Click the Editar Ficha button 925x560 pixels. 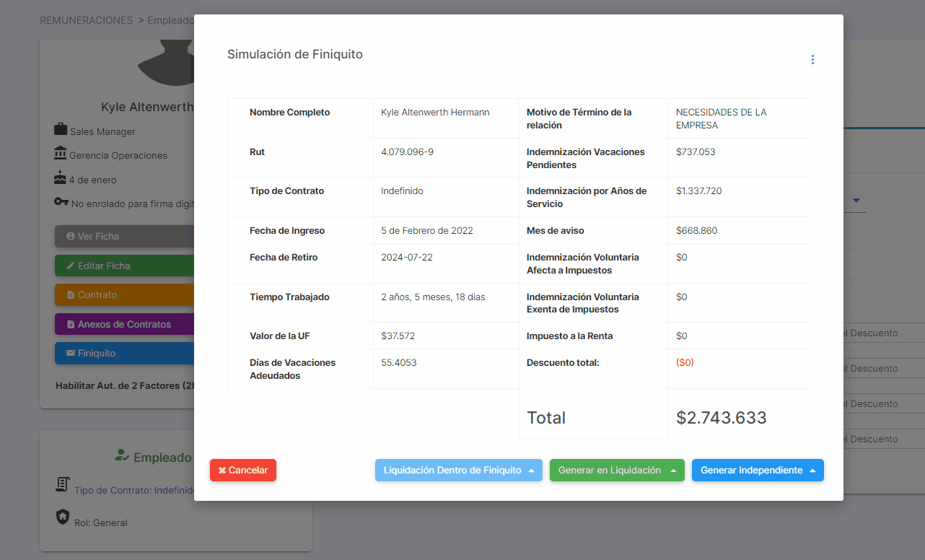[x=124, y=266]
